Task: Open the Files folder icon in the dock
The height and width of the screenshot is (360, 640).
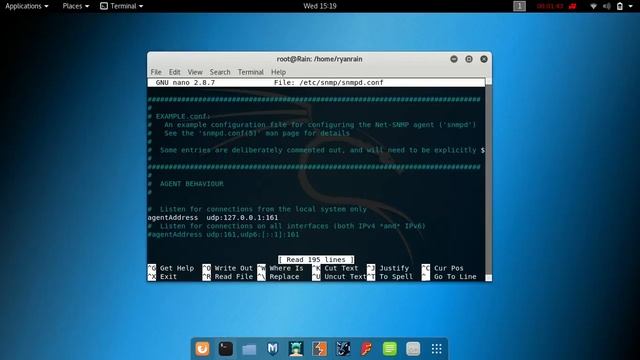Action: [249, 349]
